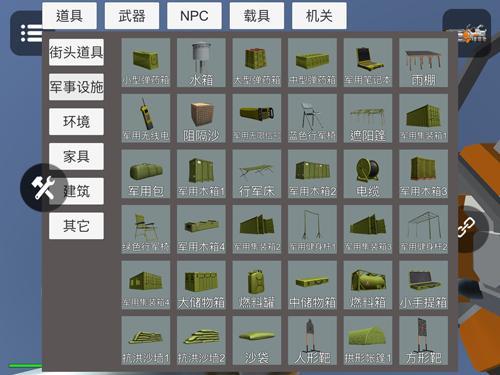Pick the 阻隔沙 barrier item
Viewport: 500px width, 375px height.
tap(201, 118)
